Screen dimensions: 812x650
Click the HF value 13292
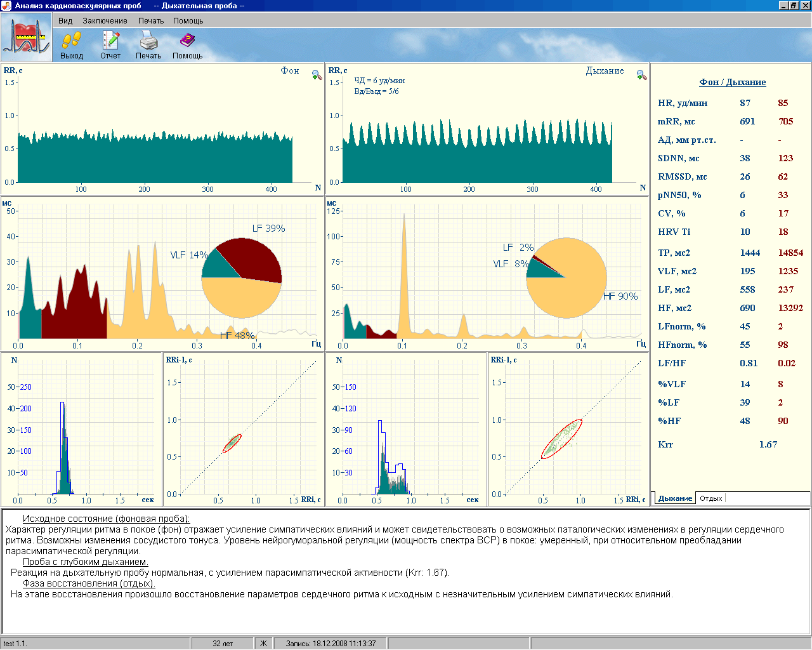click(x=790, y=308)
